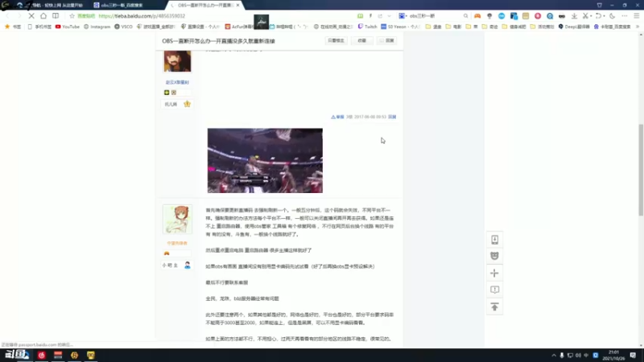Click the 回复 button in post header
Viewport: 644px width, 362px height.
click(x=386, y=41)
